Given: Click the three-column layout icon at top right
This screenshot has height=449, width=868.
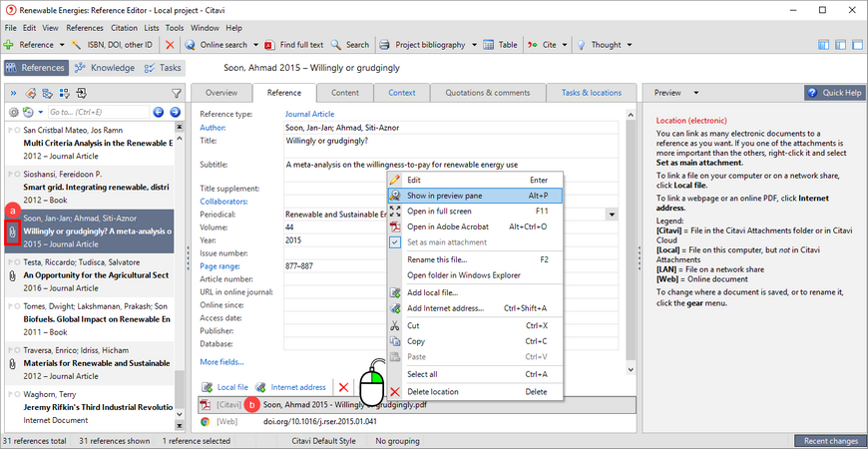Looking at the screenshot, I should [824, 45].
